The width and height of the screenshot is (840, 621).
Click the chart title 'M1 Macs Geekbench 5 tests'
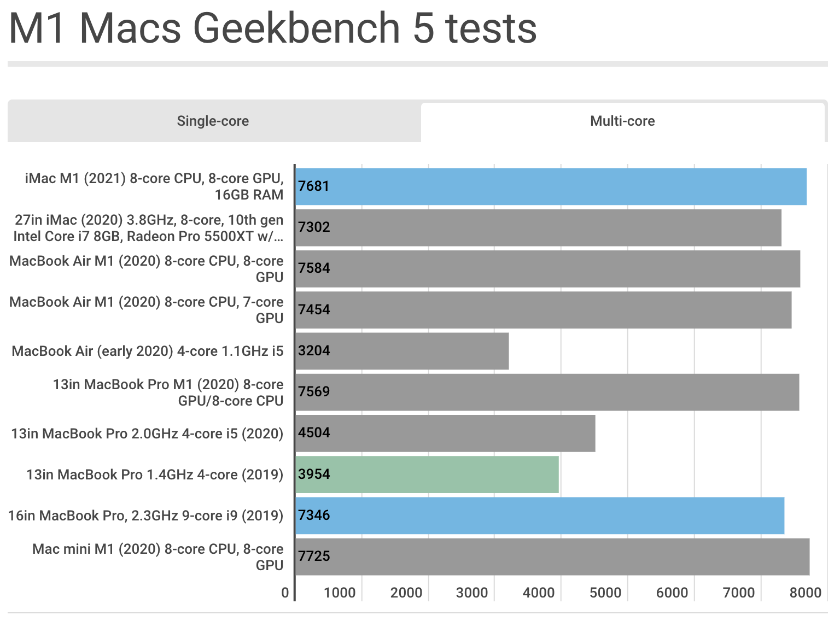(272, 28)
